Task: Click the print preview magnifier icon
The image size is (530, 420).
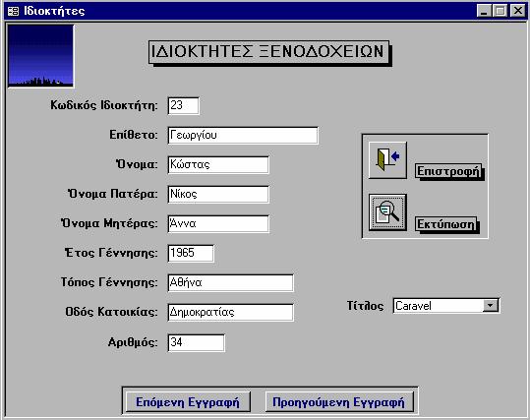Action: (387, 212)
